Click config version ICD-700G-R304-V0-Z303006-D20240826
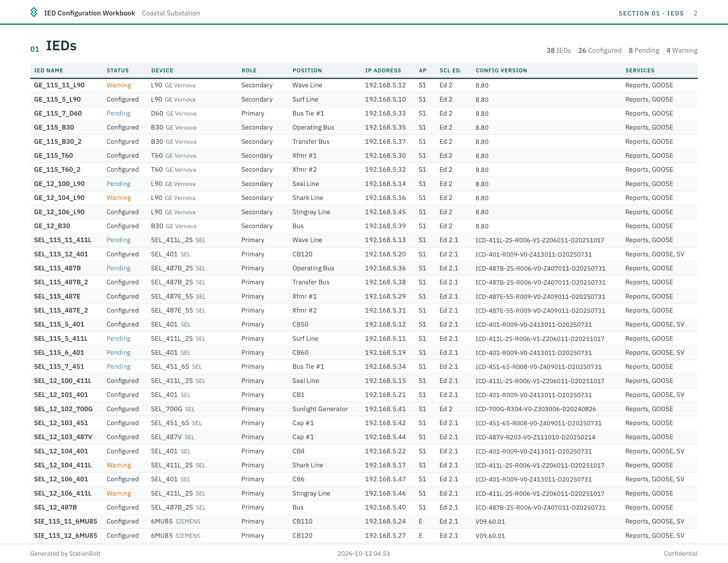This screenshot has width=728, height=563. [x=536, y=409]
